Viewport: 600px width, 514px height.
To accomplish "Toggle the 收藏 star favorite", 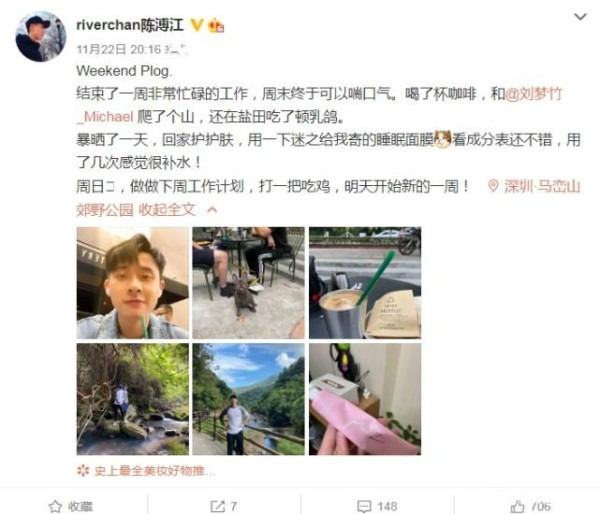I will [x=71, y=506].
